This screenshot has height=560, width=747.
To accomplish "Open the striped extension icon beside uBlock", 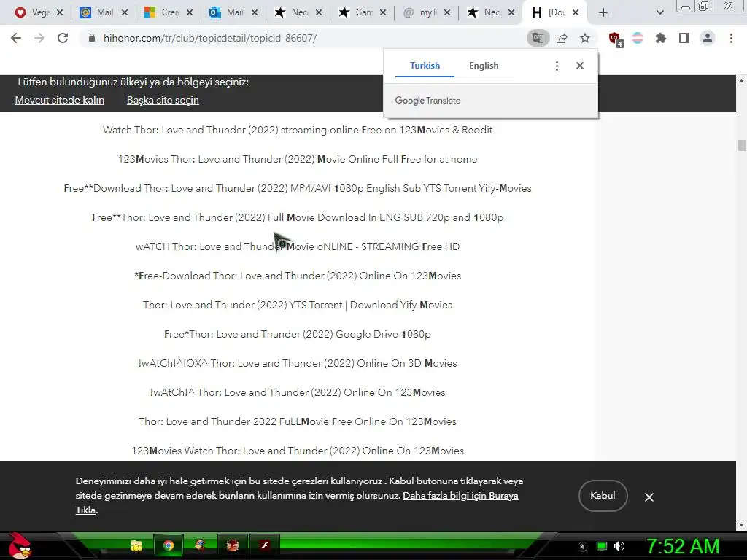I will [638, 38].
